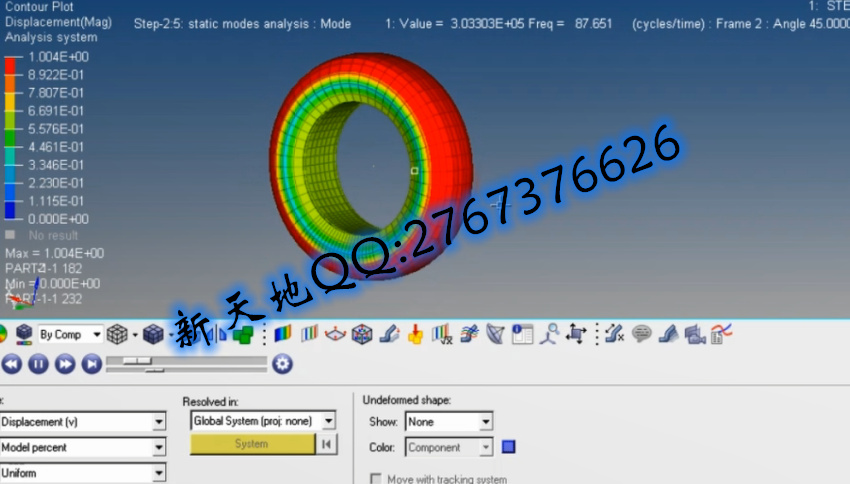Open animation controls gear settings
This screenshot has width=850, height=484.
[x=282, y=364]
